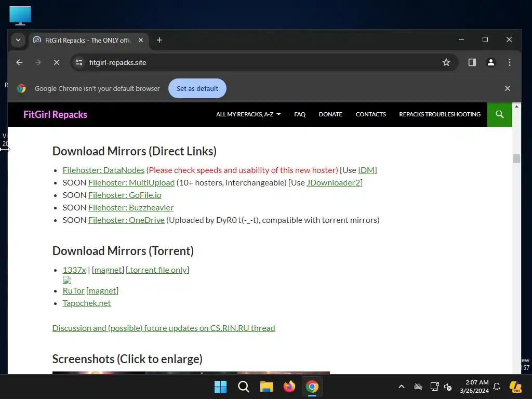The height and width of the screenshot is (399, 532).
Task: Open the IDM link
Action: click(366, 170)
